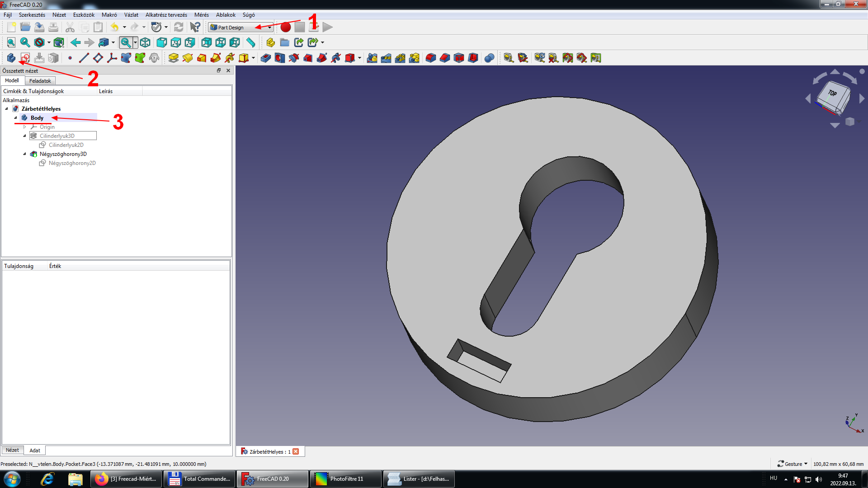This screenshot has width=868, height=488.
Task: Create a datum line
Action: pyautogui.click(x=84, y=58)
